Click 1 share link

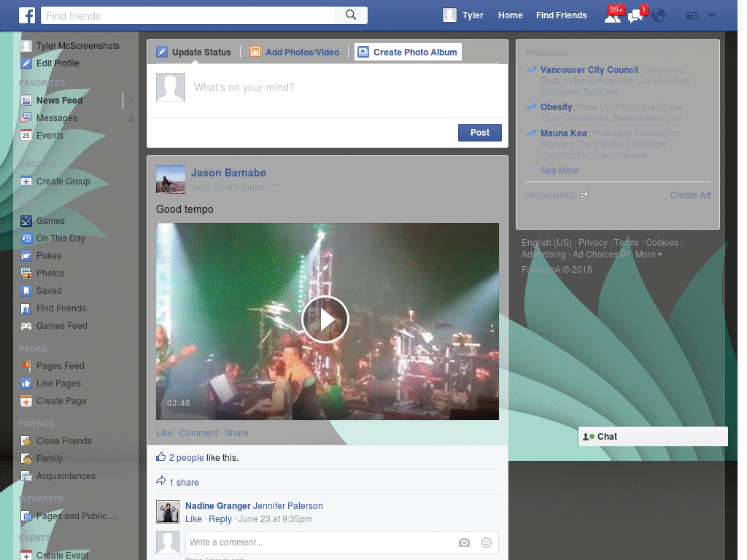pyautogui.click(x=184, y=483)
